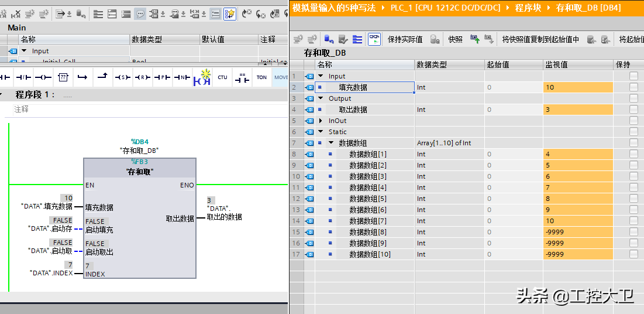This screenshot has height=314, width=644.
Task: Click PLC_1 [CPU 1212C DC/DC/DC] breadcrumb
Action: tap(446, 8)
